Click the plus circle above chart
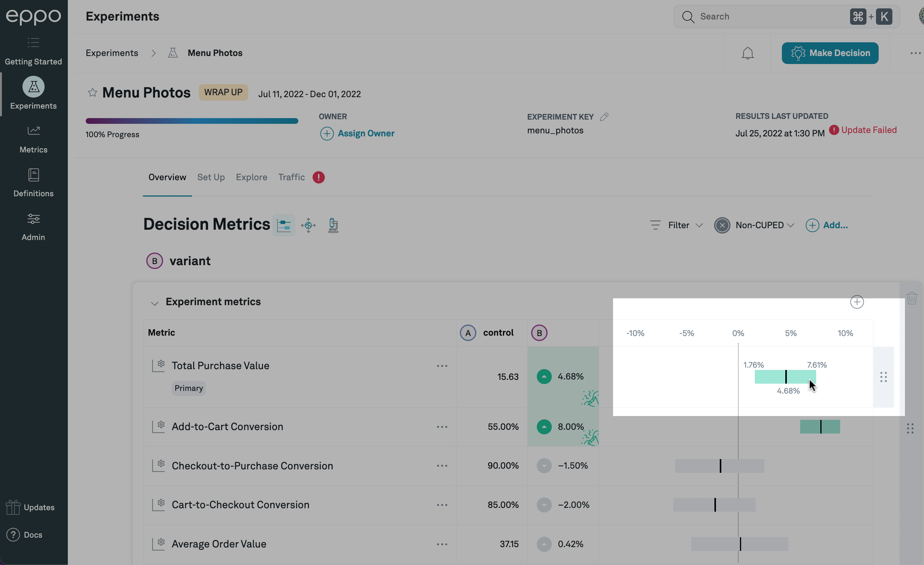Viewport: 924px width, 565px height. tap(857, 302)
